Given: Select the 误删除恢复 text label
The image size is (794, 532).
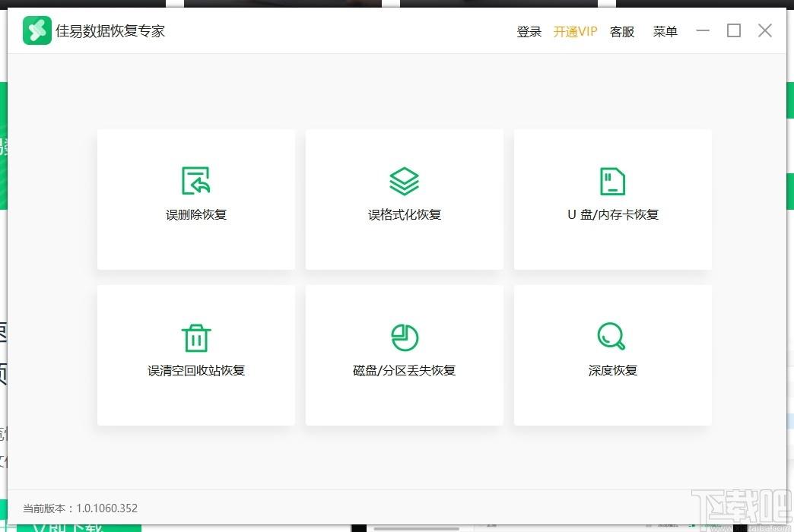Looking at the screenshot, I should point(196,215).
